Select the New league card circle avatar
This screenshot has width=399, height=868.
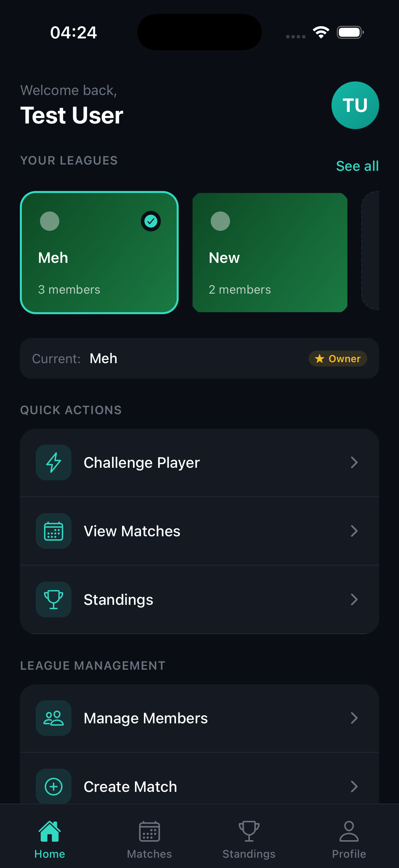[x=220, y=221]
